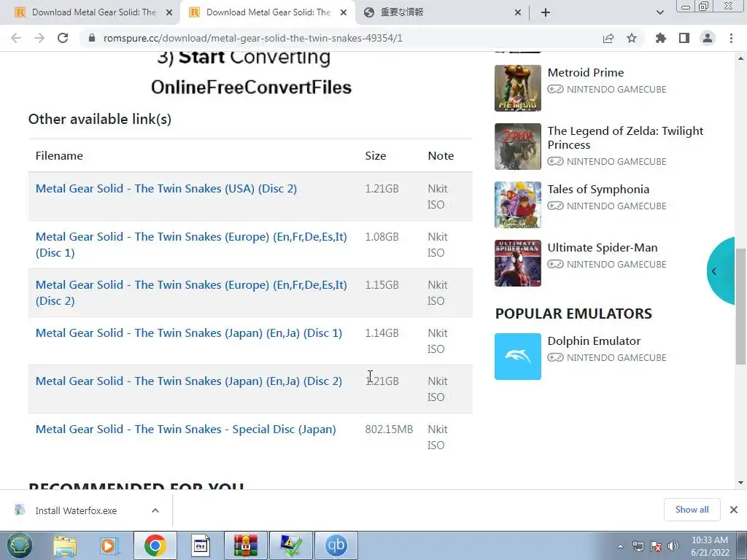Click Show all downloads button
Image resolution: width=747 pixels, height=560 pixels.
(692, 510)
